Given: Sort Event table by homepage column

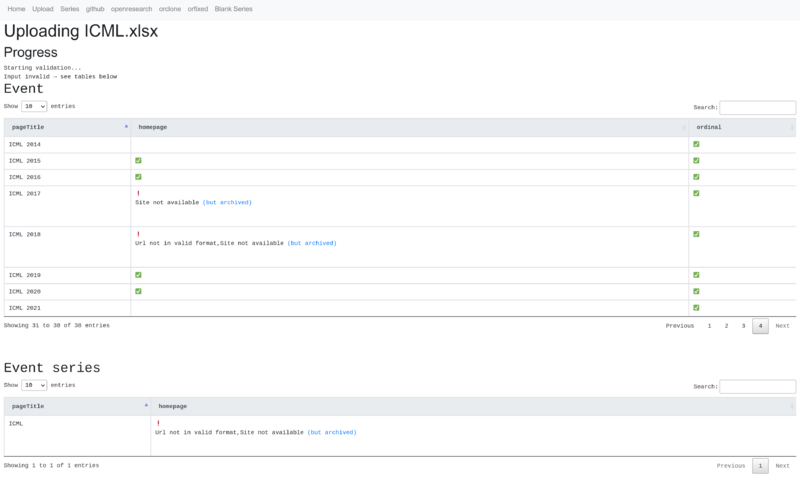Looking at the screenshot, I should click(x=410, y=127).
